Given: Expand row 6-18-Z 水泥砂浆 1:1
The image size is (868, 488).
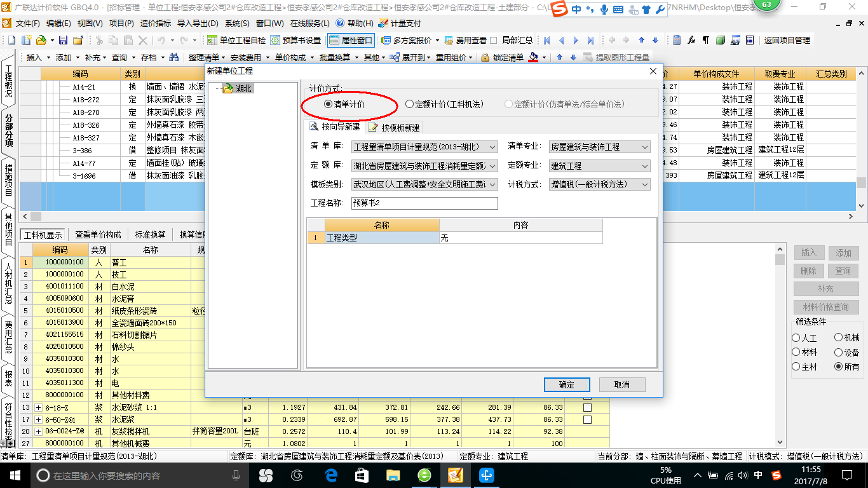Looking at the screenshot, I should [38, 407].
